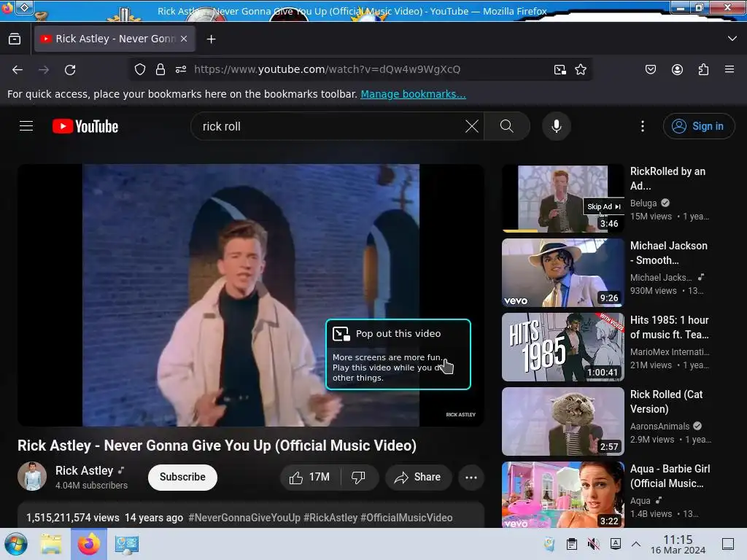Go back to previous page

[x=18, y=69]
